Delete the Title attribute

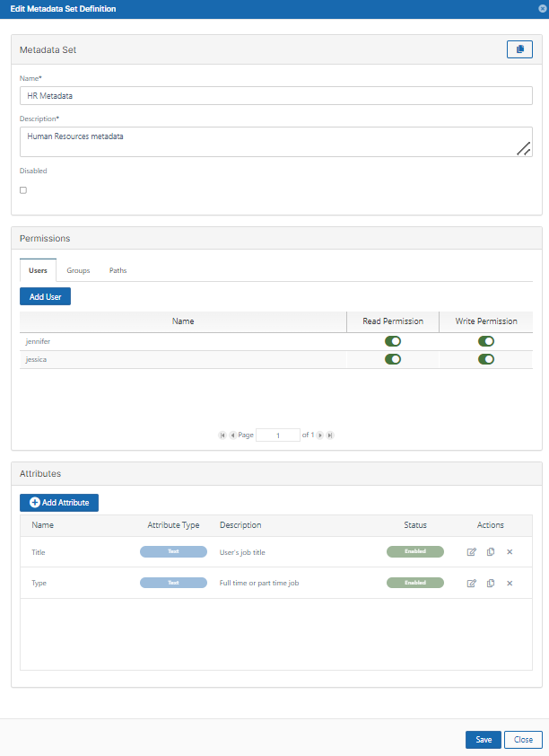click(510, 552)
